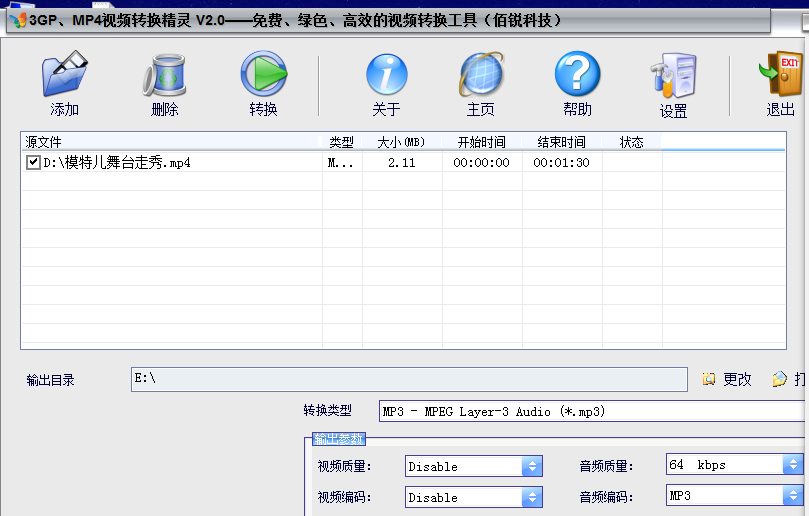The image size is (809, 516).
Task: Open the 帮助 (Help) question icon
Action: (577, 73)
